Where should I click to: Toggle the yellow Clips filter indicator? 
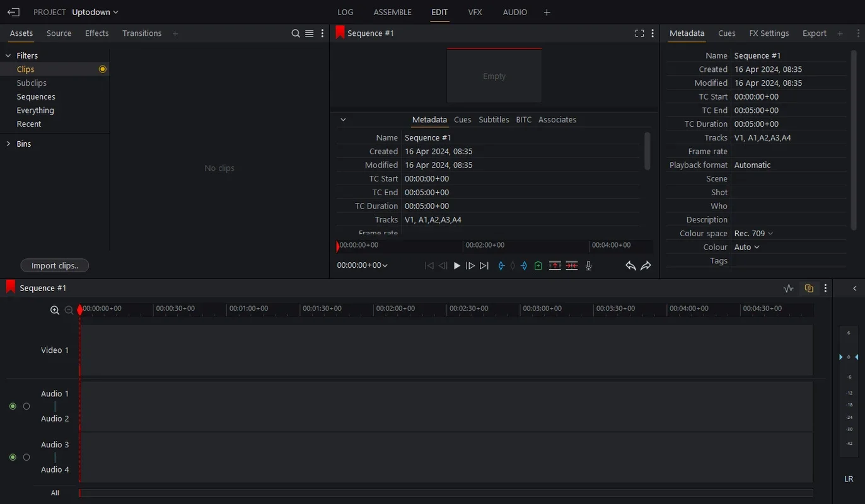(103, 69)
